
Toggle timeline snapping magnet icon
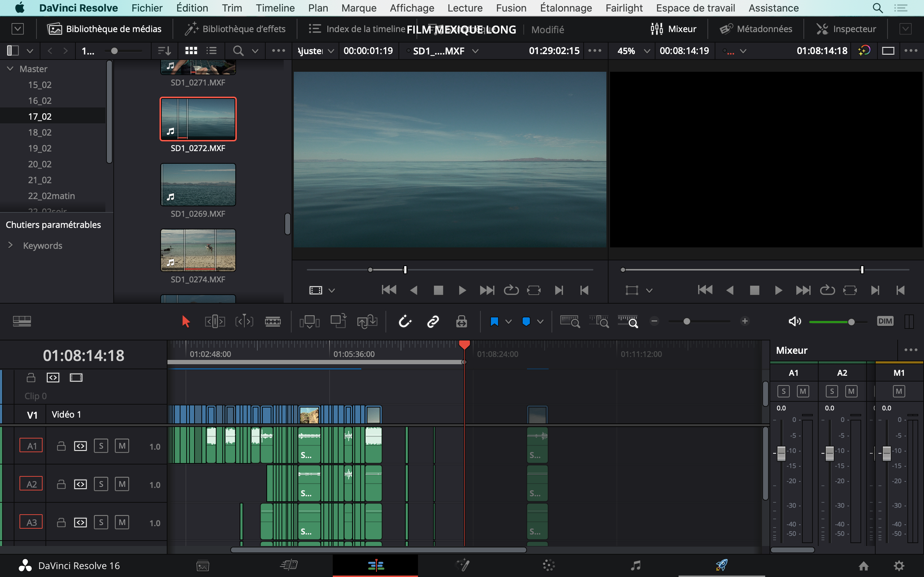pyautogui.click(x=405, y=321)
